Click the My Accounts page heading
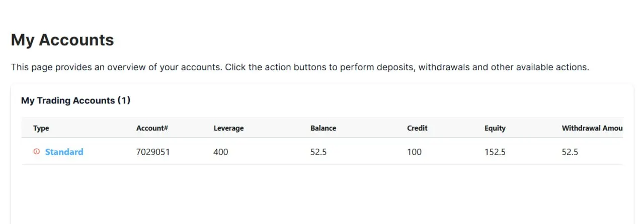This screenshot has width=644, height=224. point(62,40)
